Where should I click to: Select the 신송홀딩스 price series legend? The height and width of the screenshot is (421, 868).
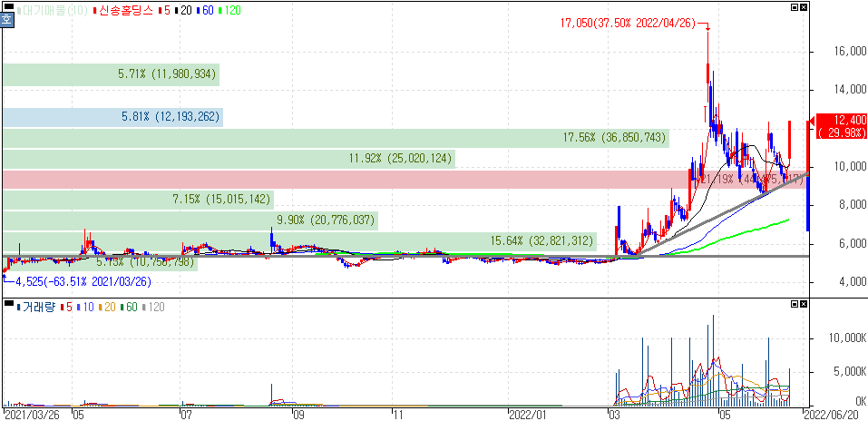coord(124,11)
